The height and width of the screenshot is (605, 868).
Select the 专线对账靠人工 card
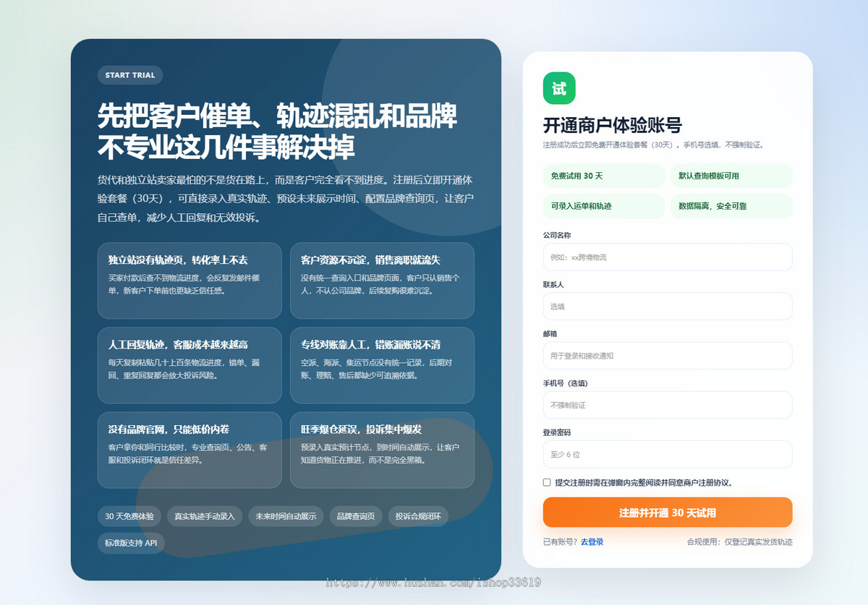pyautogui.click(x=382, y=365)
